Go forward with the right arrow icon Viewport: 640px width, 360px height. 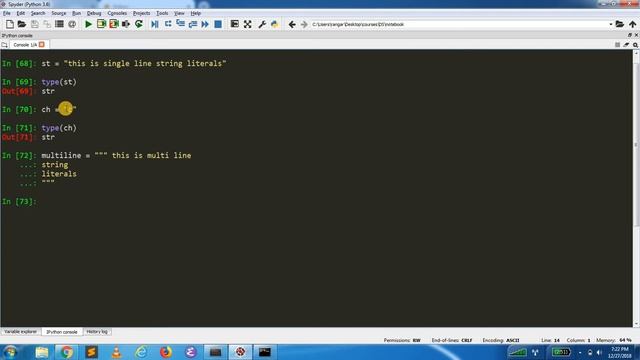pos(304,24)
